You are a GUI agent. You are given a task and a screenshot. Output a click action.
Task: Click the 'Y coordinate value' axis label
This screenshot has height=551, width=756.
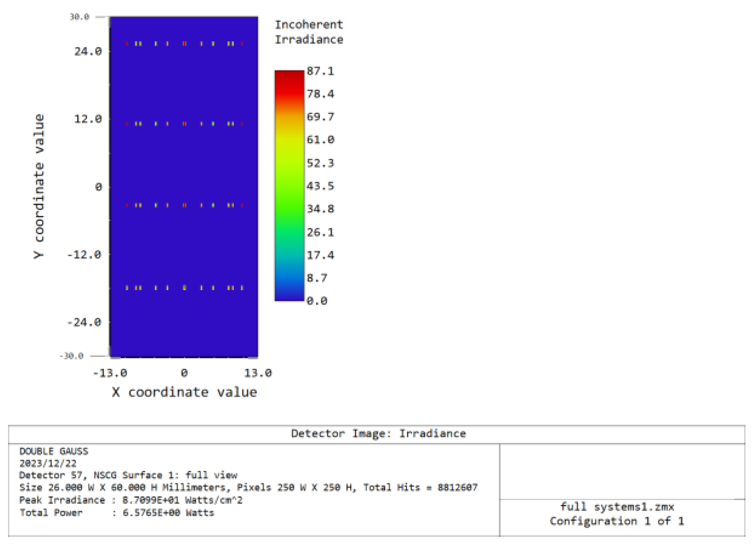(x=38, y=186)
